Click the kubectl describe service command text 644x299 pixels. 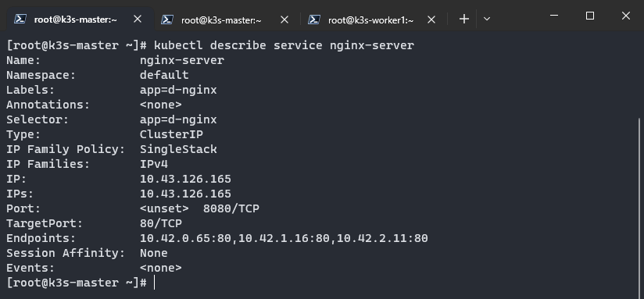coord(238,45)
